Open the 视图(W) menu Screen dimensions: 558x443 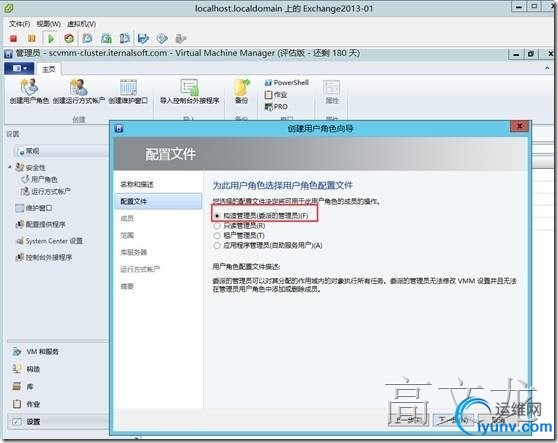pyautogui.click(x=49, y=24)
